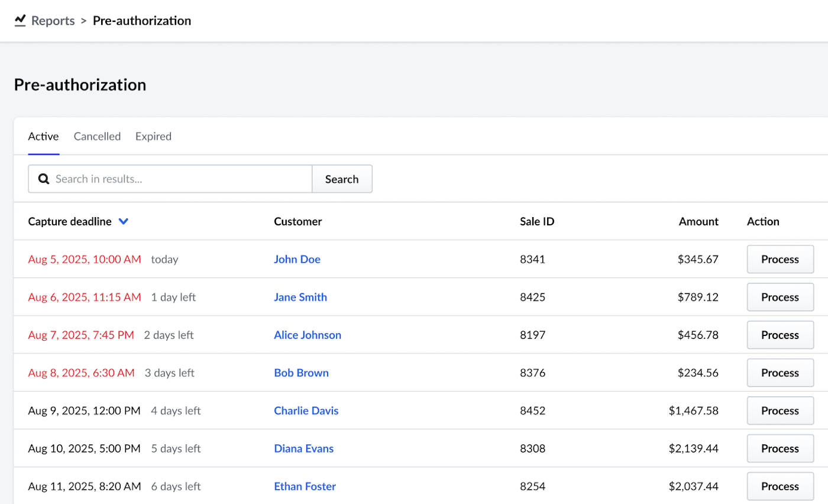The height and width of the screenshot is (504, 828).
Task: Open Charlie Davis customer record
Action: coord(306,411)
